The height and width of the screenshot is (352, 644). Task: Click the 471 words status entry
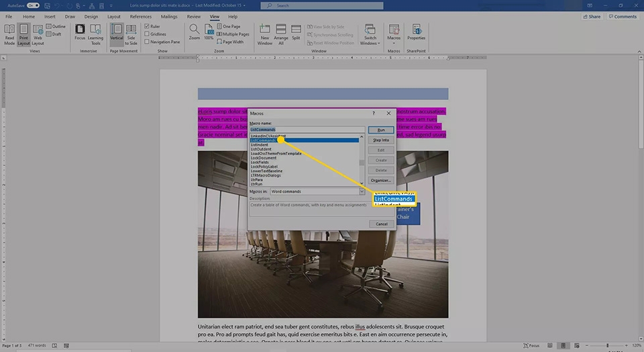(x=37, y=345)
